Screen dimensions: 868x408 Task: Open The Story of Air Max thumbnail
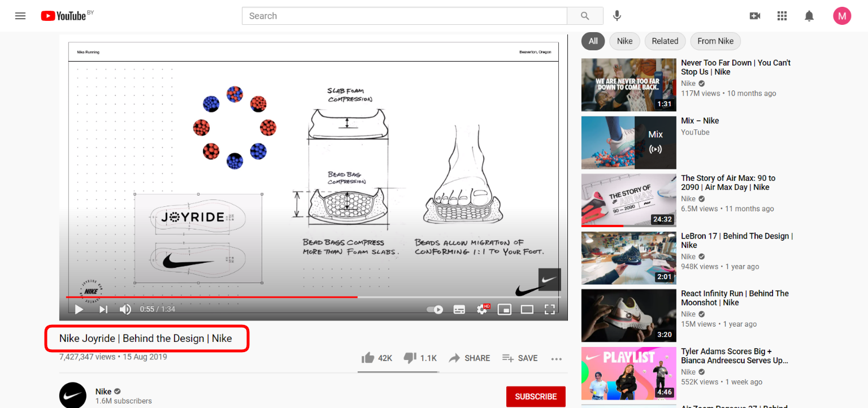coord(628,200)
